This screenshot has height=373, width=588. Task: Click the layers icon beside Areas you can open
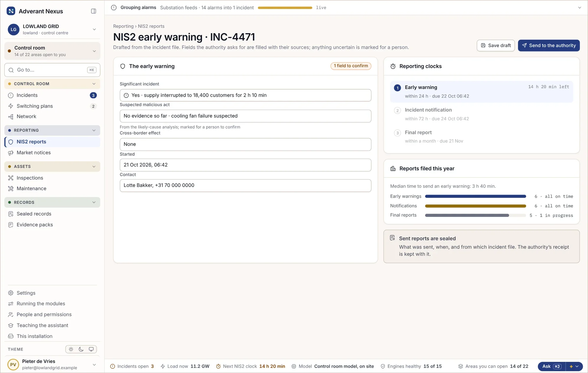(x=461, y=366)
